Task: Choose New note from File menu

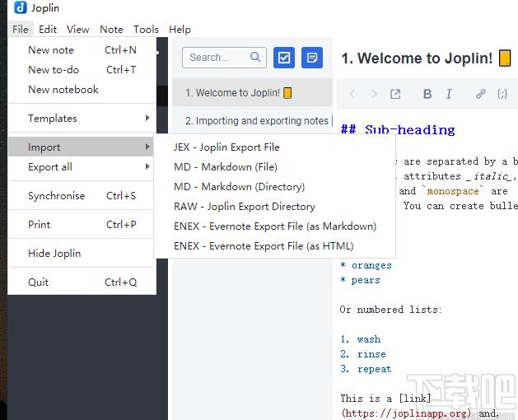Action: tap(82, 50)
